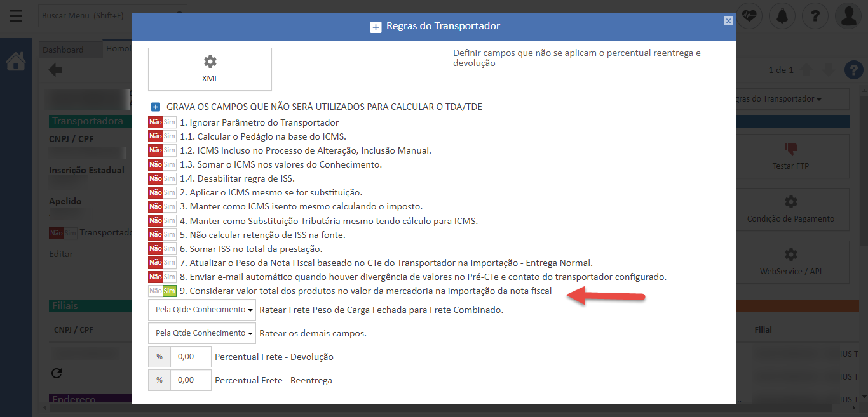Expand the plus icon beside GRAVA OS CAMPOS

click(156, 107)
